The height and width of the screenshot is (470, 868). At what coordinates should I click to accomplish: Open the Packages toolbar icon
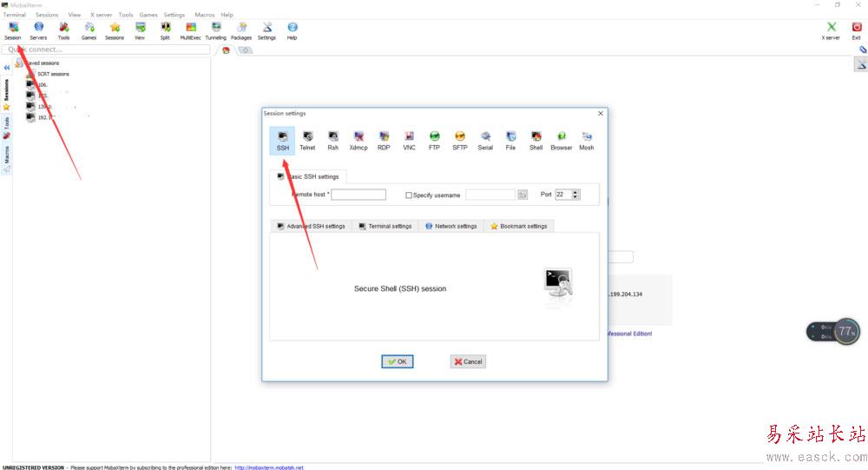coord(241,31)
